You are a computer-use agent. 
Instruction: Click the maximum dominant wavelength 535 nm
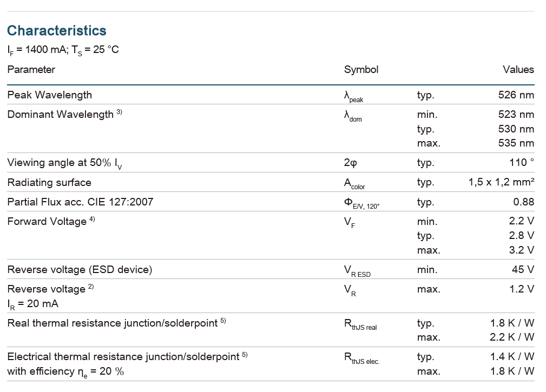[516, 143]
